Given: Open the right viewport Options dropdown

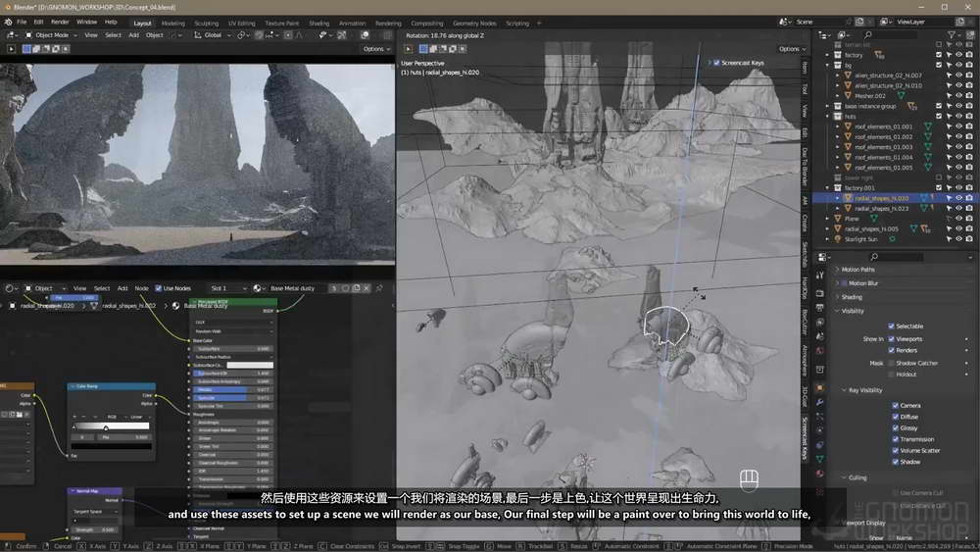Looking at the screenshot, I should pos(792,49).
